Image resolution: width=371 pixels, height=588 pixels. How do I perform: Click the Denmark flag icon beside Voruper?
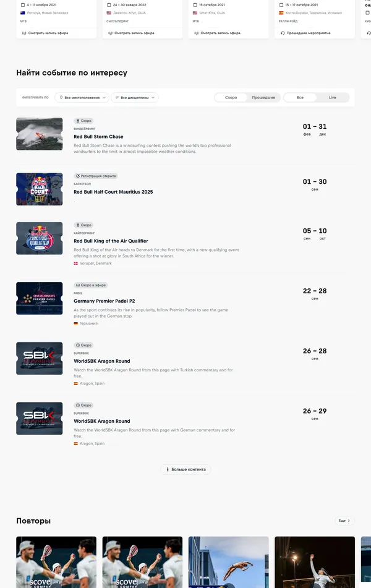(x=75, y=263)
